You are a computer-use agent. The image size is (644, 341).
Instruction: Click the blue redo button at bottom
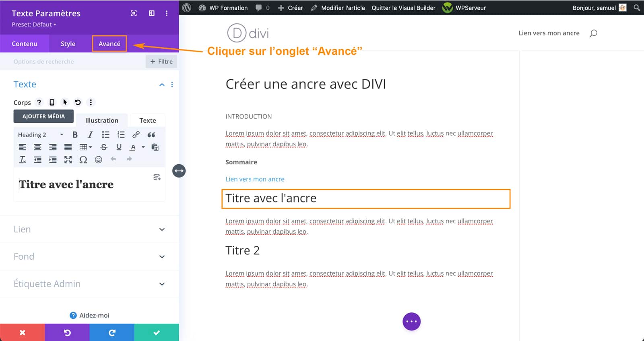pyautogui.click(x=112, y=333)
